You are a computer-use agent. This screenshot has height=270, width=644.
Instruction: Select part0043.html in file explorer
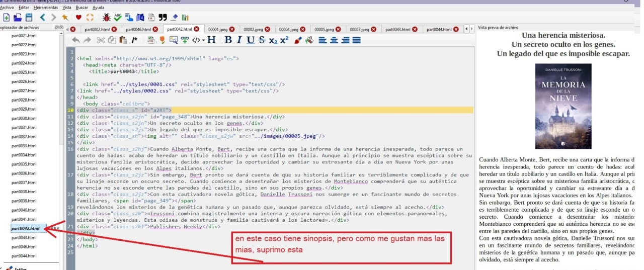tap(24, 237)
